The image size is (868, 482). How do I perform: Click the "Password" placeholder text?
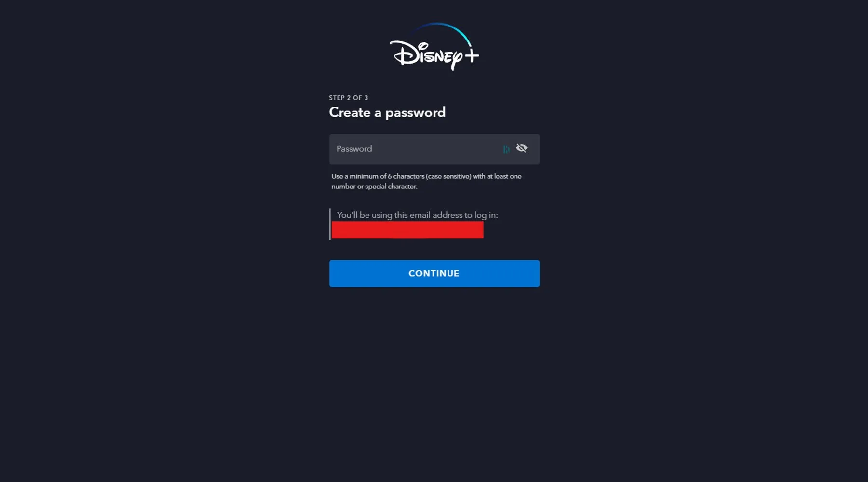click(x=354, y=149)
